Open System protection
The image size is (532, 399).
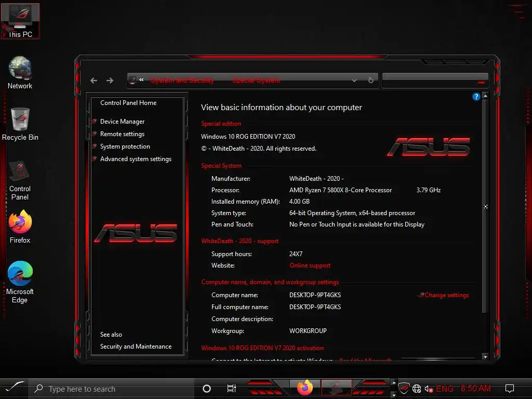(x=125, y=147)
